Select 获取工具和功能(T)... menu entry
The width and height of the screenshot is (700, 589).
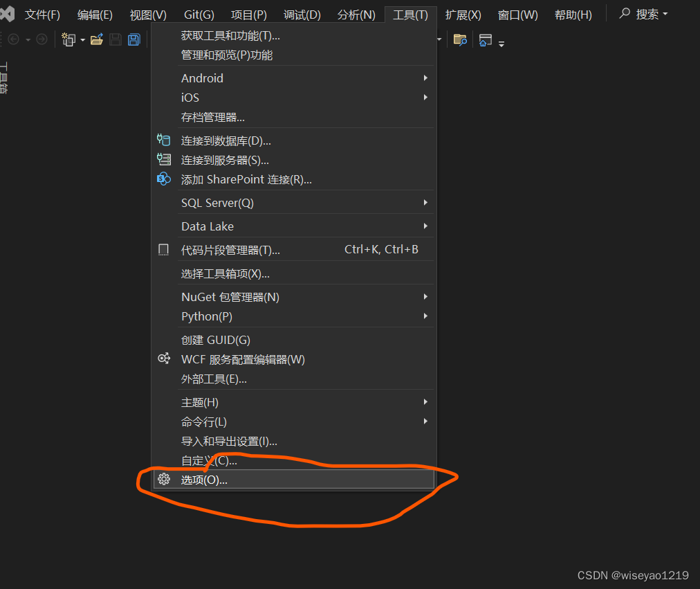click(x=293, y=36)
